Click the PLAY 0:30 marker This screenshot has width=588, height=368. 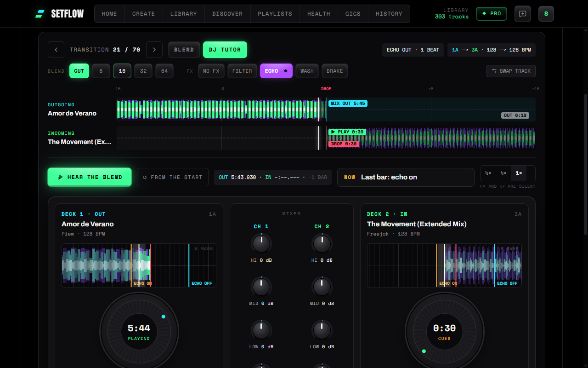coord(347,132)
